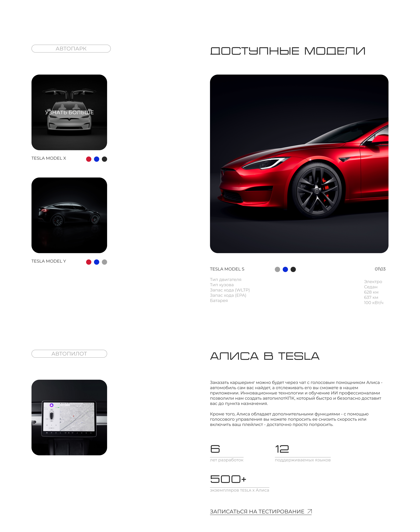Viewport: 420px width, 532px height.
Task: Pick gray color for Tesla Model S
Action: pos(277,269)
